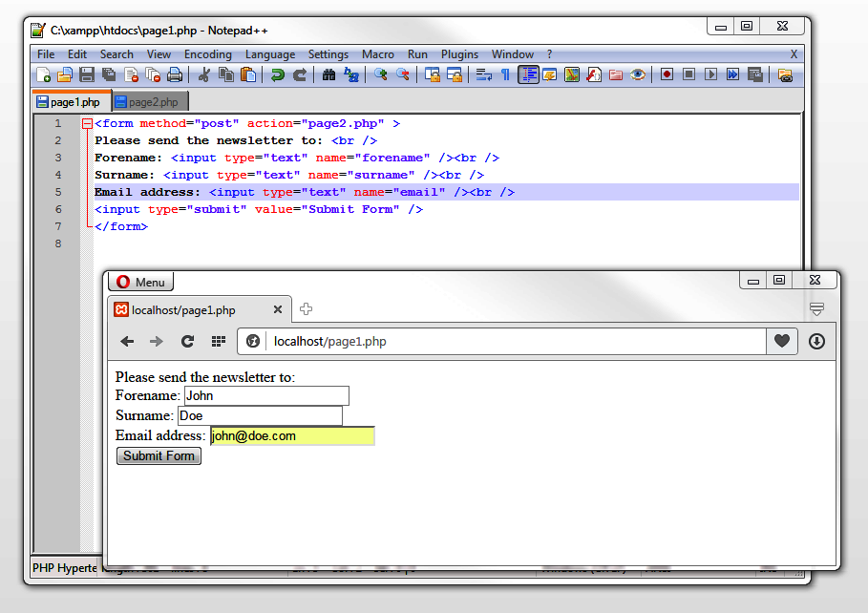Viewport: 868px width, 613px height.
Task: Click the Undo arrow on the toolbar
Action: (x=278, y=74)
